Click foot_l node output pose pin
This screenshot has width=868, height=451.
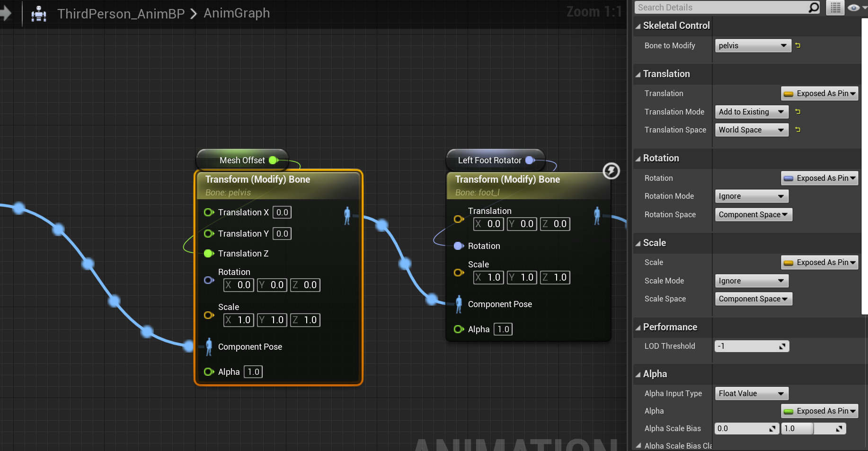tap(597, 216)
